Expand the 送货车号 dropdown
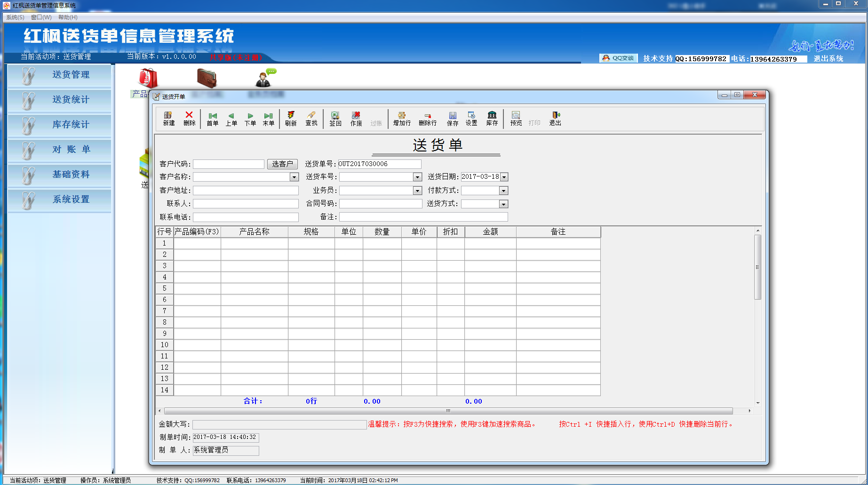The width and height of the screenshot is (868, 485). coord(417,177)
